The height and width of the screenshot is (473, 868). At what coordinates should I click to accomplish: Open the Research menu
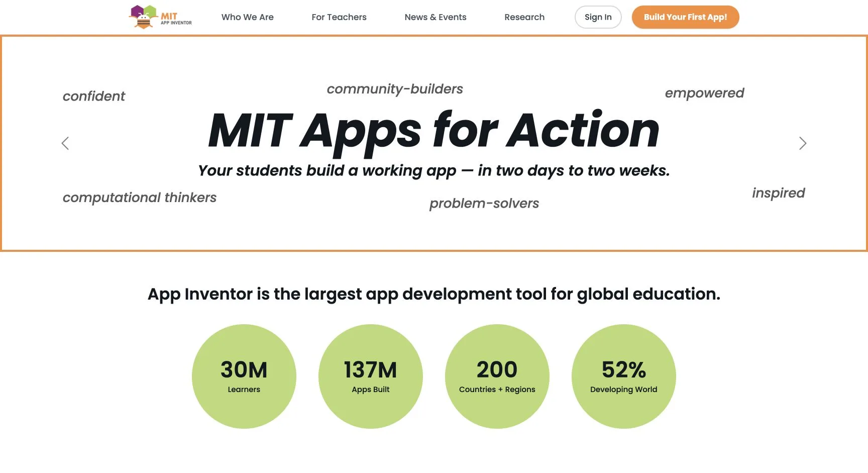(x=524, y=17)
